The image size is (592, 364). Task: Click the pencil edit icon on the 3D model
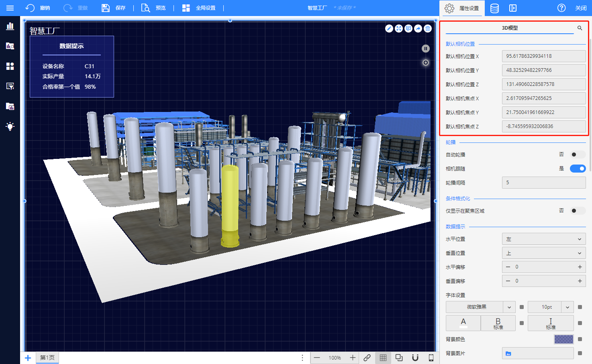389,28
